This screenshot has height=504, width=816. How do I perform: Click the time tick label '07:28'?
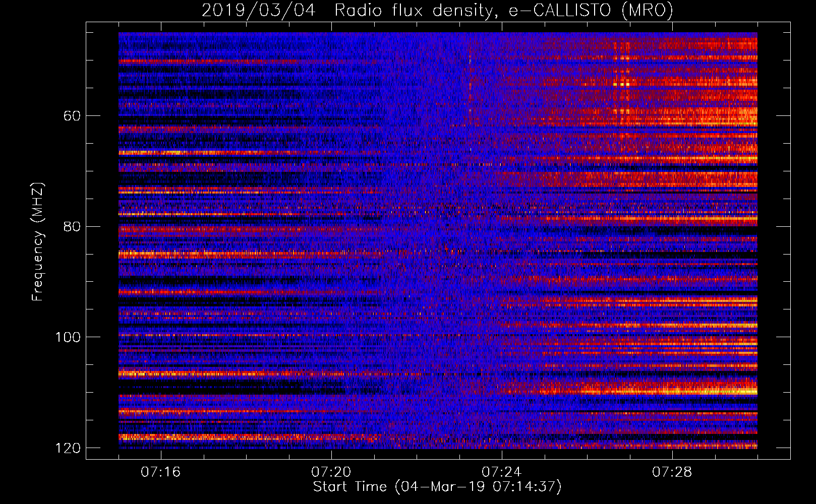pyautogui.click(x=672, y=472)
